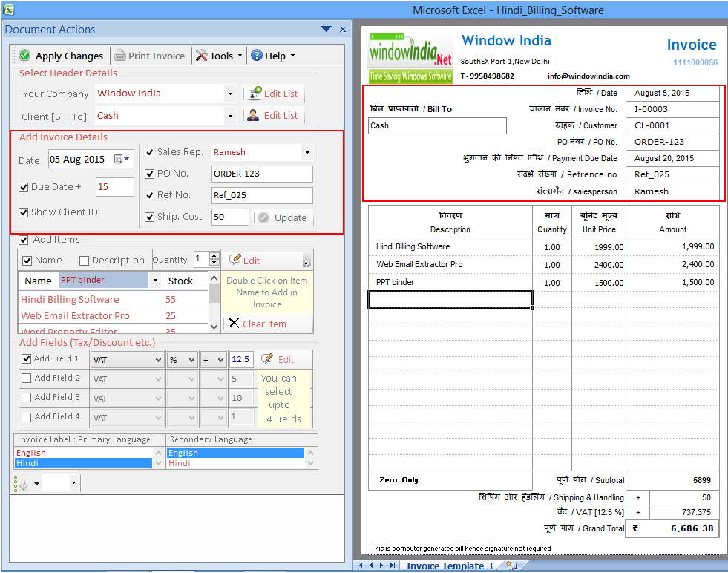728x573 pixels.
Task: Open the Sales Rep. Ramesh dropdown
Action: pyautogui.click(x=307, y=152)
